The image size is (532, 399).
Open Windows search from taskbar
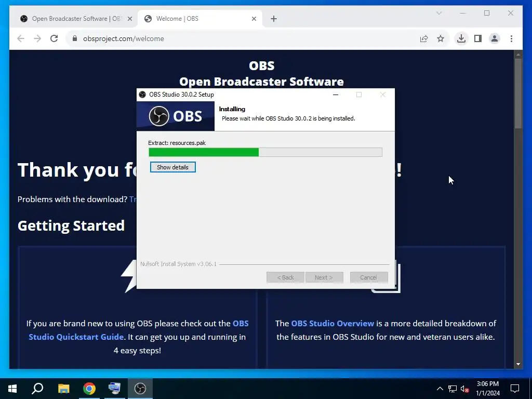[37, 389]
